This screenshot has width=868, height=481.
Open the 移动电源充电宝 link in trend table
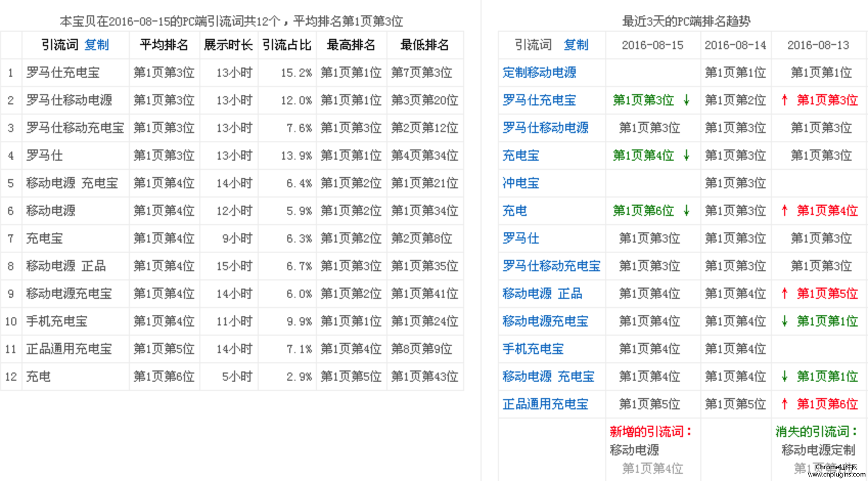point(545,321)
